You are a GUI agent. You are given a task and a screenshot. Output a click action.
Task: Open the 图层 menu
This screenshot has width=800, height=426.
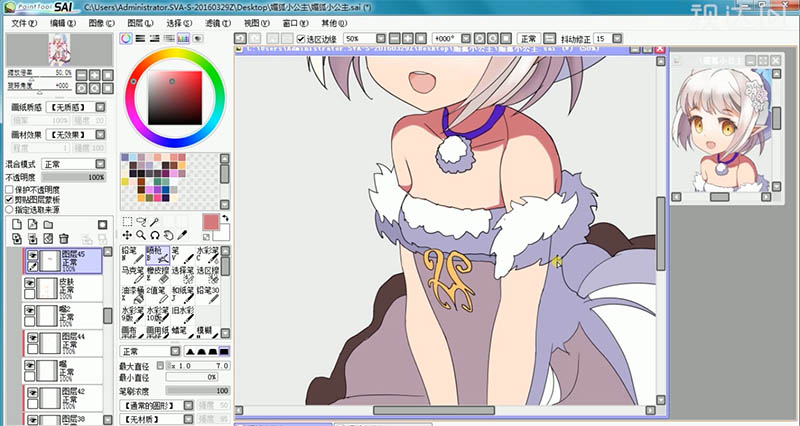[x=140, y=23]
